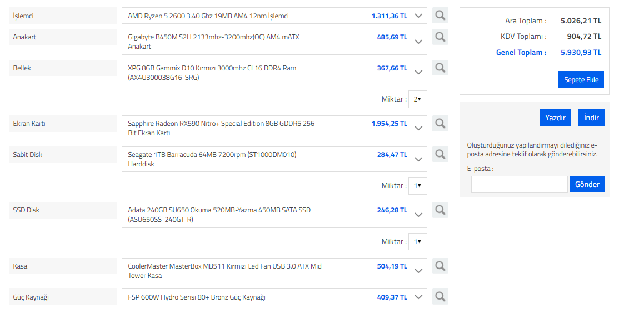Search processors with İşlemci row magnifier icon
644x309 pixels.
coord(440,16)
